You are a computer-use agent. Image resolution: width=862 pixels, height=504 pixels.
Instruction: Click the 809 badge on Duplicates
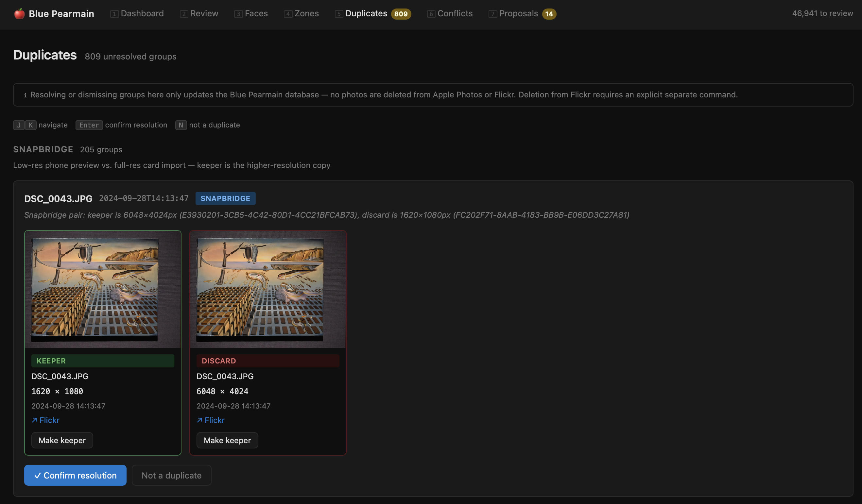[401, 14]
